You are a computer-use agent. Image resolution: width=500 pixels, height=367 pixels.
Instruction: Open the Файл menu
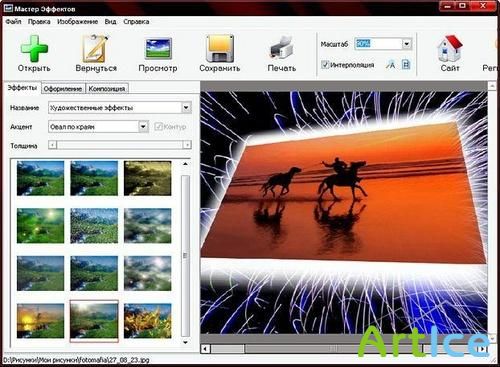[13, 22]
